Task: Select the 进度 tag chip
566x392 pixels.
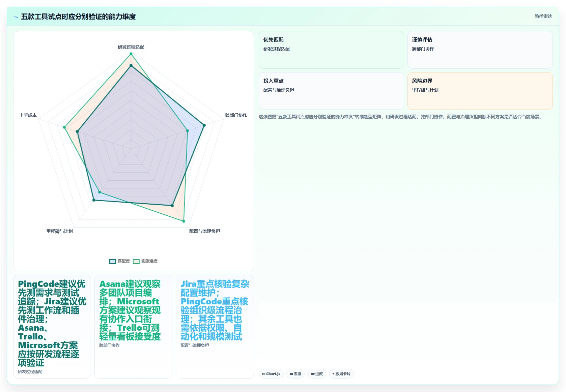Action: (317, 374)
